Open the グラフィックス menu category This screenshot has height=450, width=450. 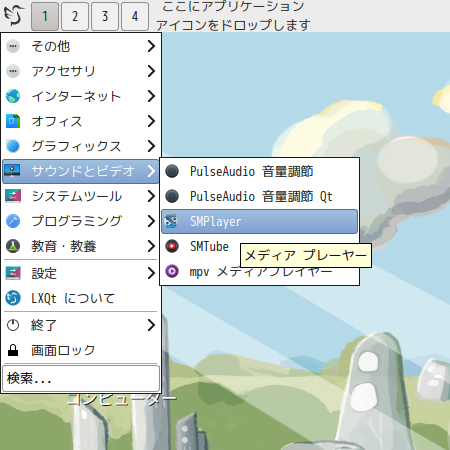pos(81,146)
